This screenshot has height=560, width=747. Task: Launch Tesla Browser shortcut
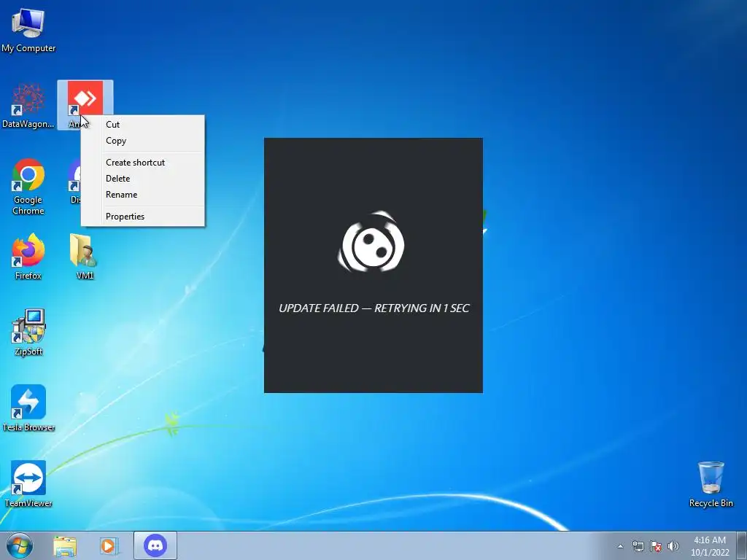28,408
